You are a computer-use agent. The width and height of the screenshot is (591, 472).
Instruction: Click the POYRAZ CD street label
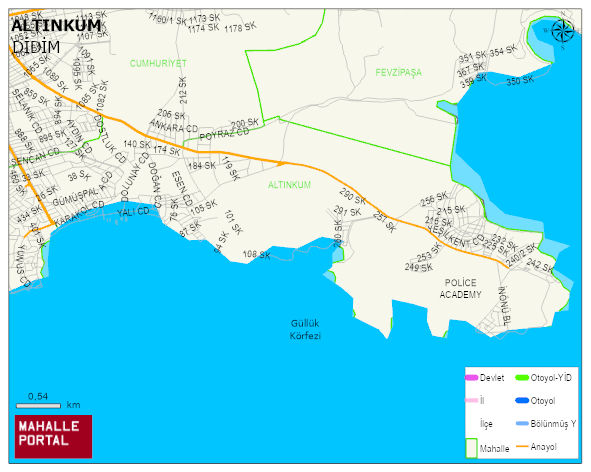[x=224, y=134]
